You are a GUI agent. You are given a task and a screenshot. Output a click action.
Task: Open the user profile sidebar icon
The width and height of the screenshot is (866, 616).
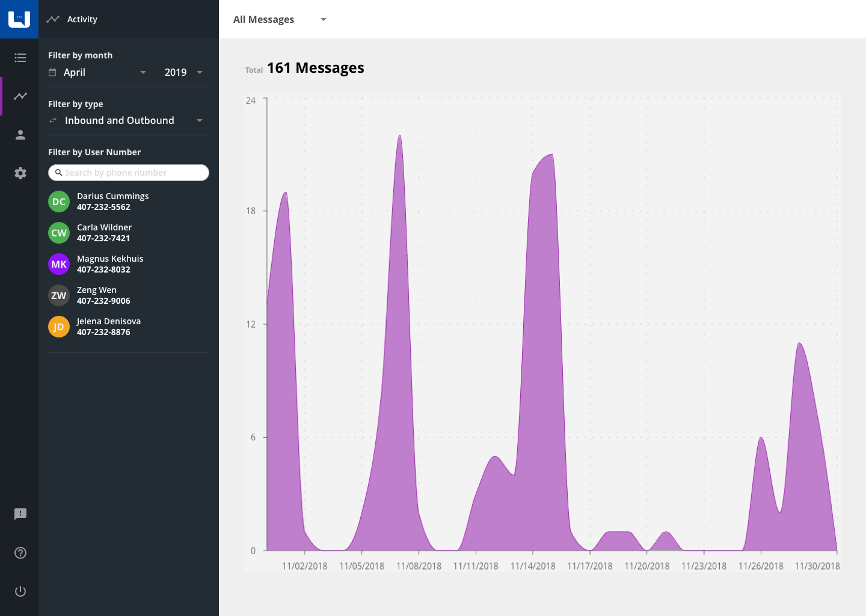pos(20,135)
